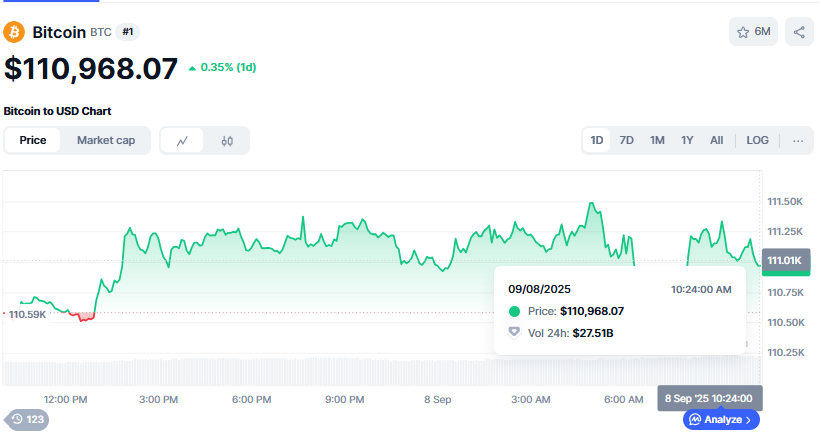Choose the All time range
This screenshot has height=432, width=820.
click(716, 140)
